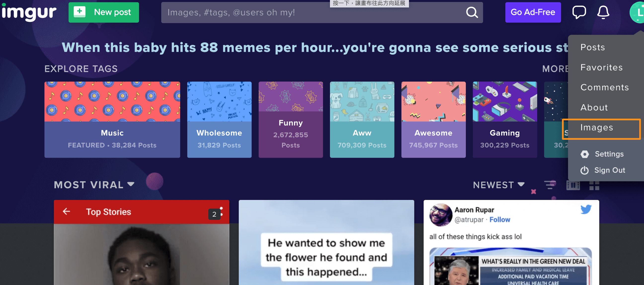The width and height of the screenshot is (644, 285).
Task: Click the Go Ad-Free button
Action: pos(533,12)
